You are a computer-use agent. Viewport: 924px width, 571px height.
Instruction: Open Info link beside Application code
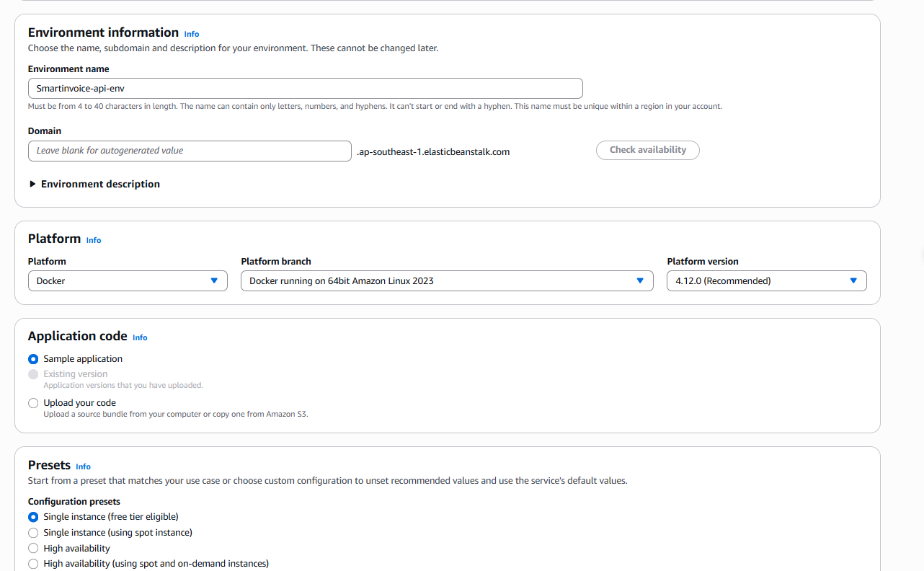pyautogui.click(x=140, y=337)
